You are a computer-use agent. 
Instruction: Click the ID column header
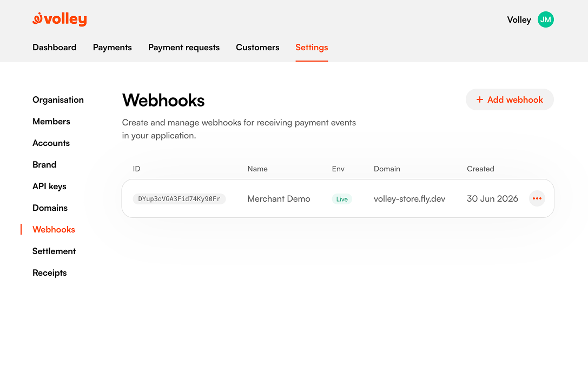tap(136, 169)
